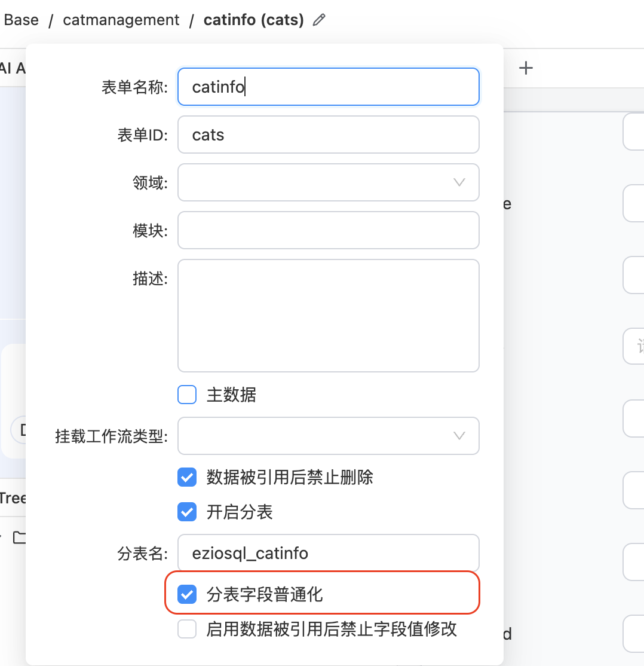Enable 启用数据被引用后禁止字段值修改 checkbox
The width and height of the screenshot is (644, 666).
(x=187, y=629)
